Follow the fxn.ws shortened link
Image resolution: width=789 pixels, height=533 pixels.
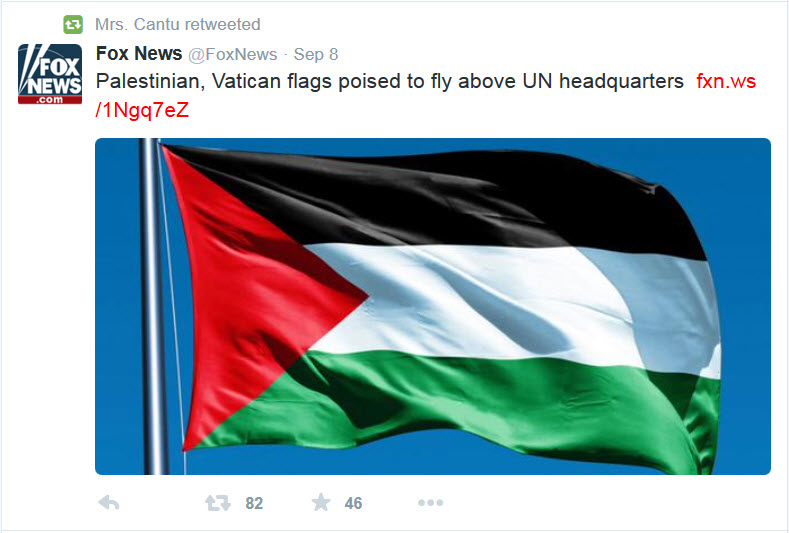[726, 81]
